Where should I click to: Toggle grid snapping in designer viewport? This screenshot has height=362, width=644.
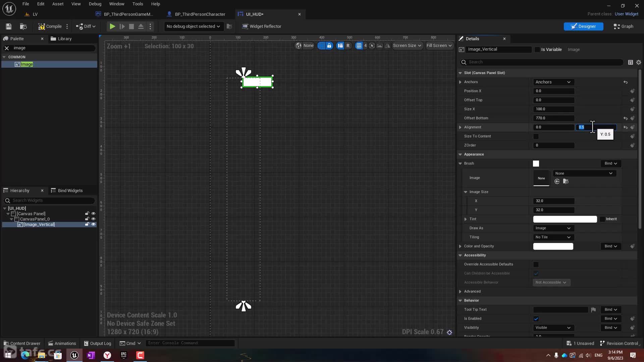click(359, 46)
